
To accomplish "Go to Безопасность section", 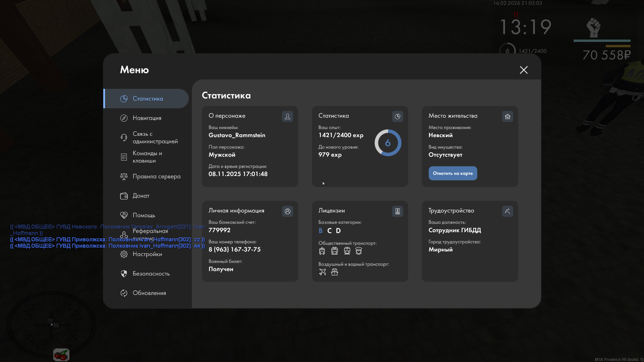I will (x=151, y=274).
